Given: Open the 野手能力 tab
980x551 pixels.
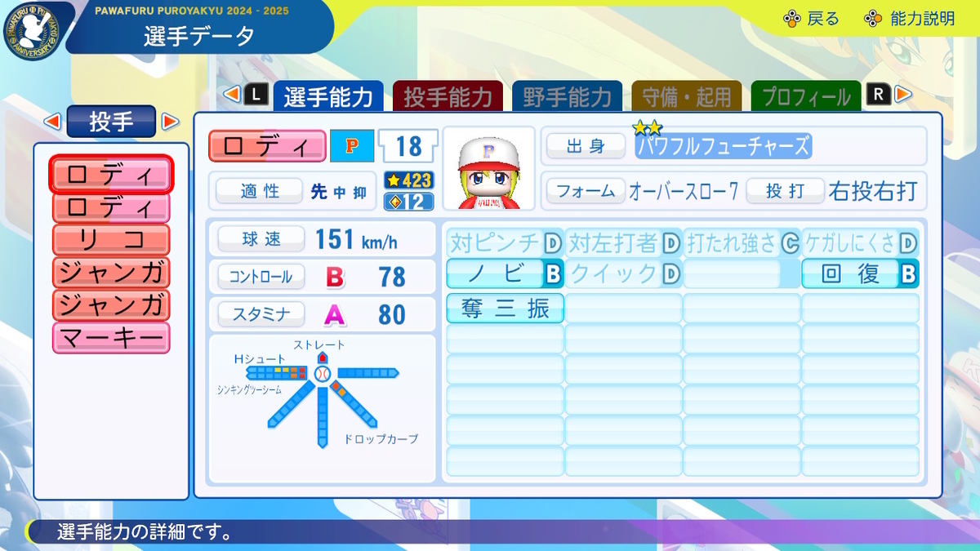Looking at the screenshot, I should click(567, 96).
